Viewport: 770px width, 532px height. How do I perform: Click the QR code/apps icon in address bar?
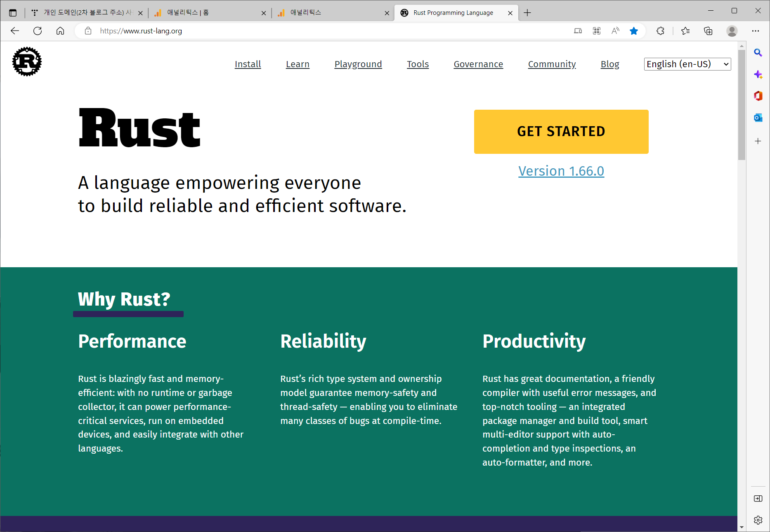(x=597, y=31)
